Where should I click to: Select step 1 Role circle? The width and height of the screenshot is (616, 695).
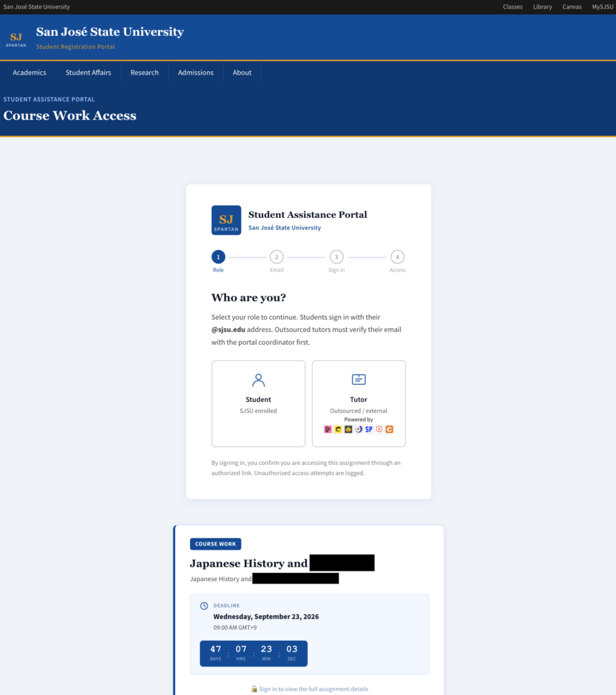[x=218, y=257]
